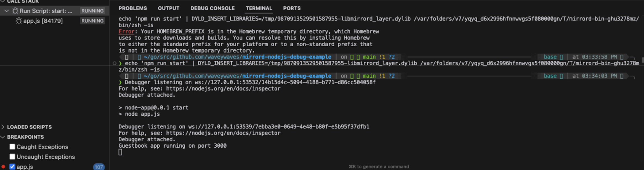Click the bug icon beside Run Script session
The image size is (644, 170).
[x=15, y=11]
